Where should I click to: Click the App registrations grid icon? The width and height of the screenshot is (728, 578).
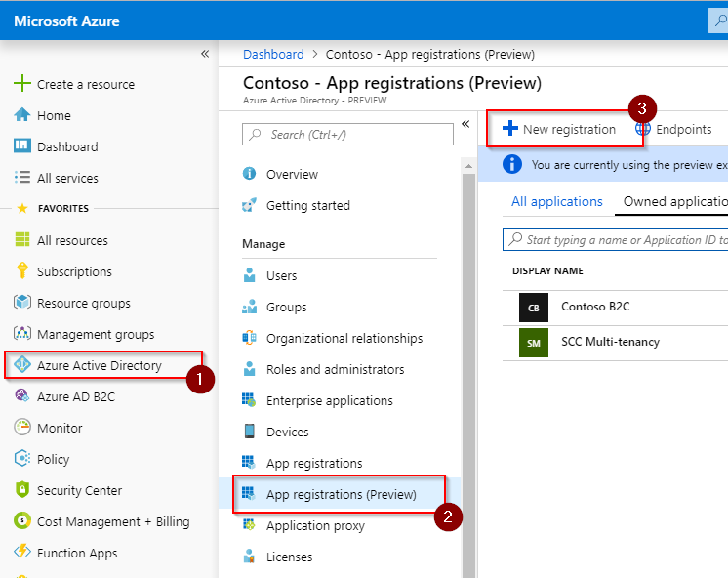[x=249, y=462]
